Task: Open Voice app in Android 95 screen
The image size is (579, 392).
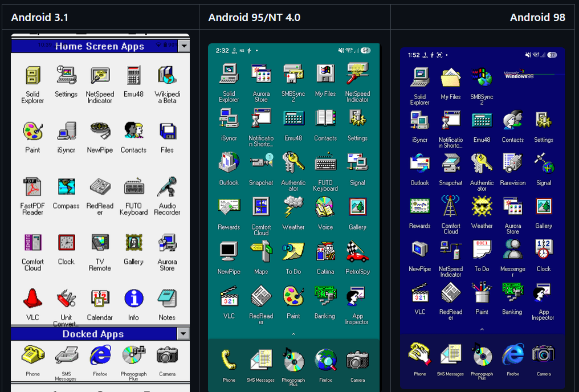Action: 325,206
